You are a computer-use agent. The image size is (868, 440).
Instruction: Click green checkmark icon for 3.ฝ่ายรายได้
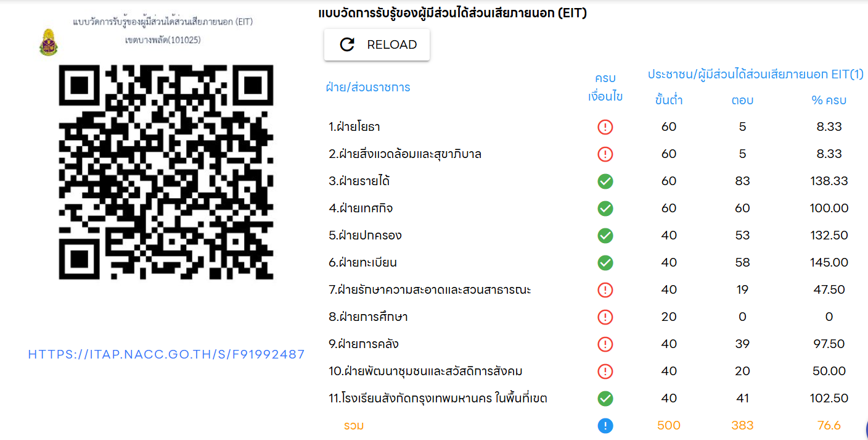(605, 181)
